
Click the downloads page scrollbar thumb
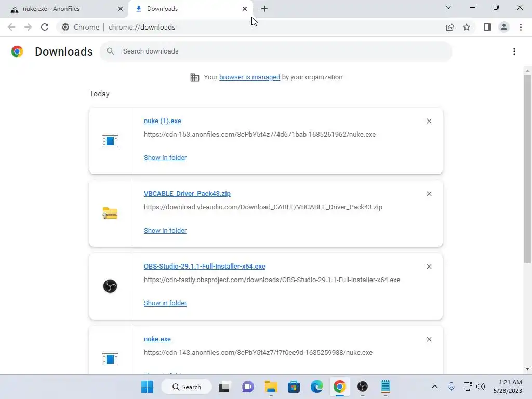pos(527,169)
